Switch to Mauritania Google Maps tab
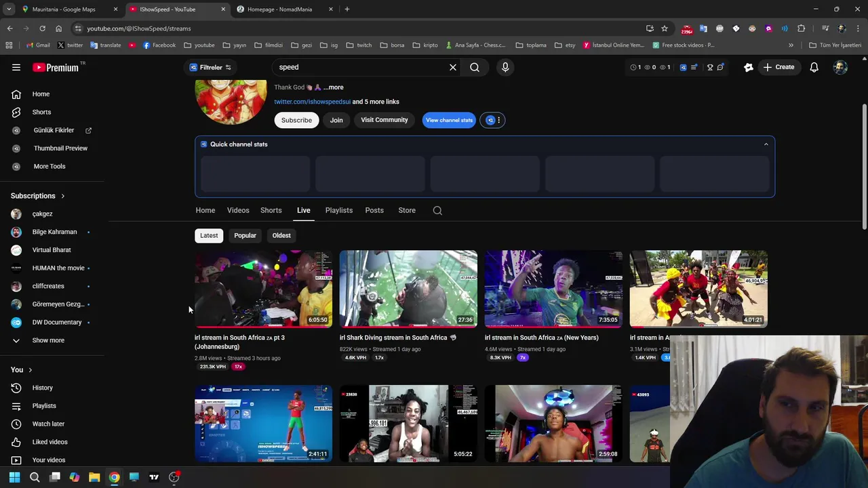Image resolution: width=868 pixels, height=488 pixels. pos(64,9)
